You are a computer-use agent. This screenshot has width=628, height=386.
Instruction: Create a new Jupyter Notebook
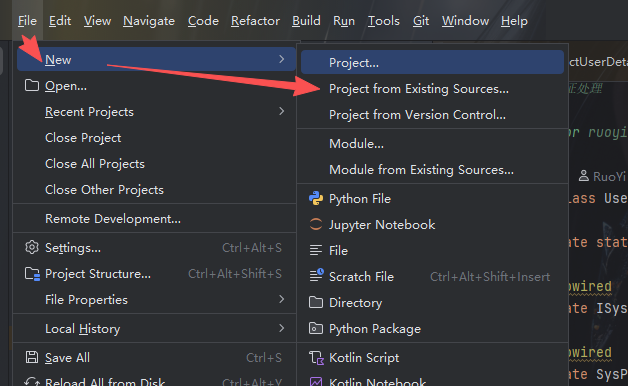coord(432,224)
